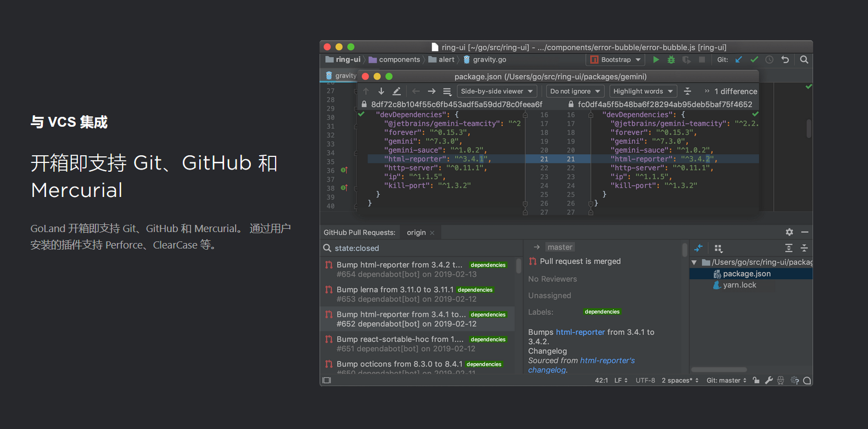Open the html-reporter link in the description

[580, 332]
